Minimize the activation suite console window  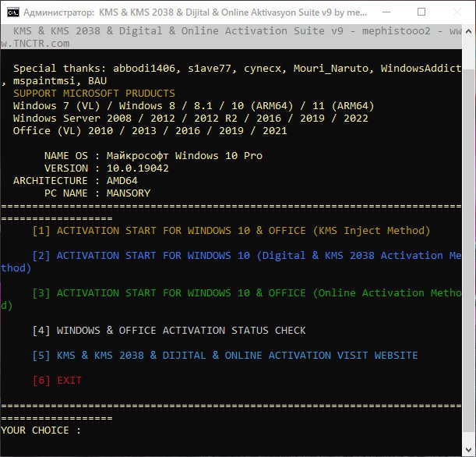tap(386, 12)
